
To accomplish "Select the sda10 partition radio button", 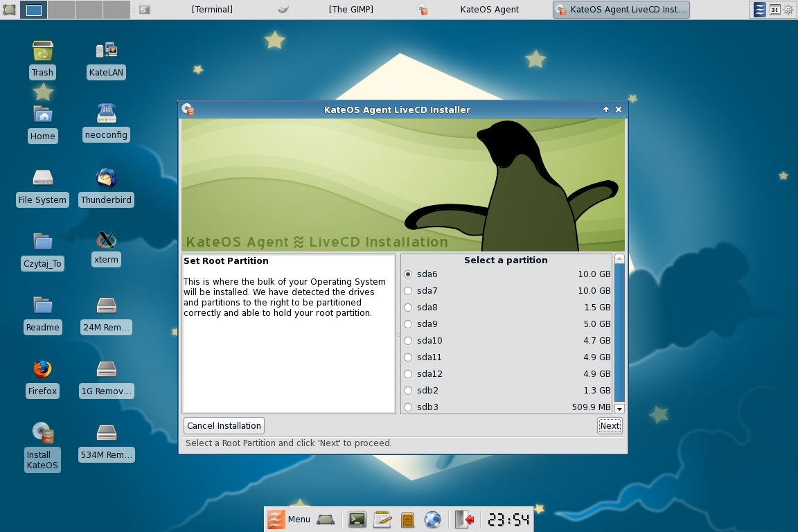I will tap(407, 341).
